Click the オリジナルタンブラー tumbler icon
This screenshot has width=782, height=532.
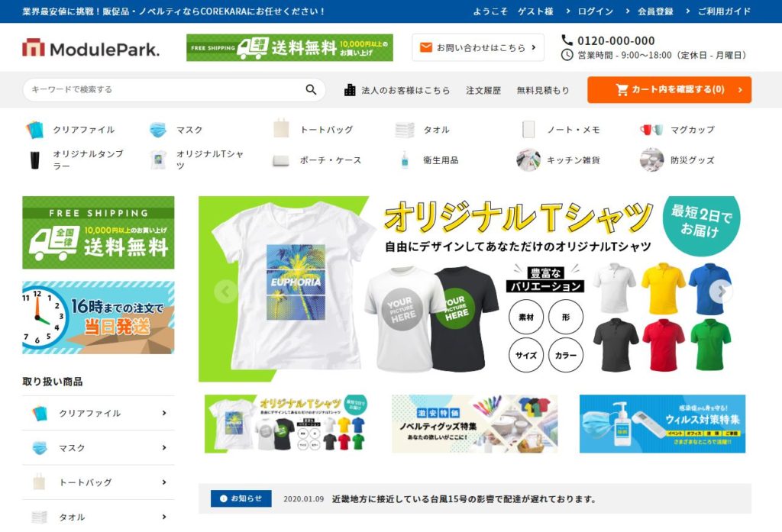tap(34, 160)
